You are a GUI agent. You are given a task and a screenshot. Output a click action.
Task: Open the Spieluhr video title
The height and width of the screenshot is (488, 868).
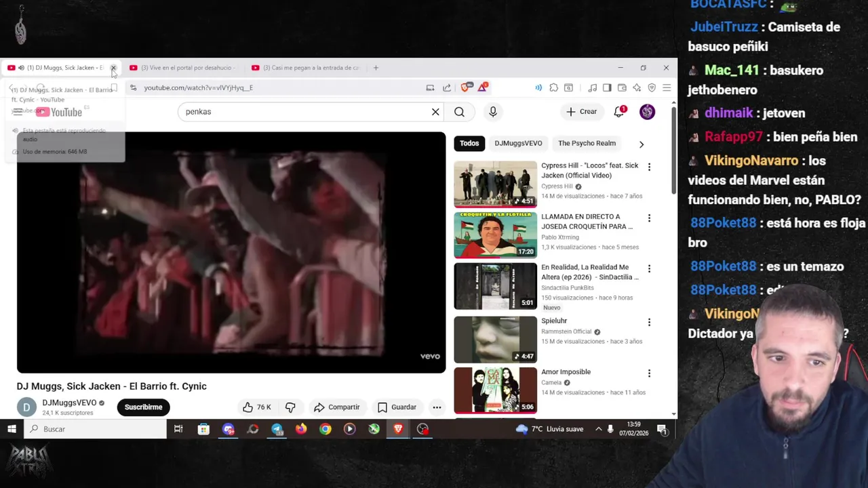554,321
